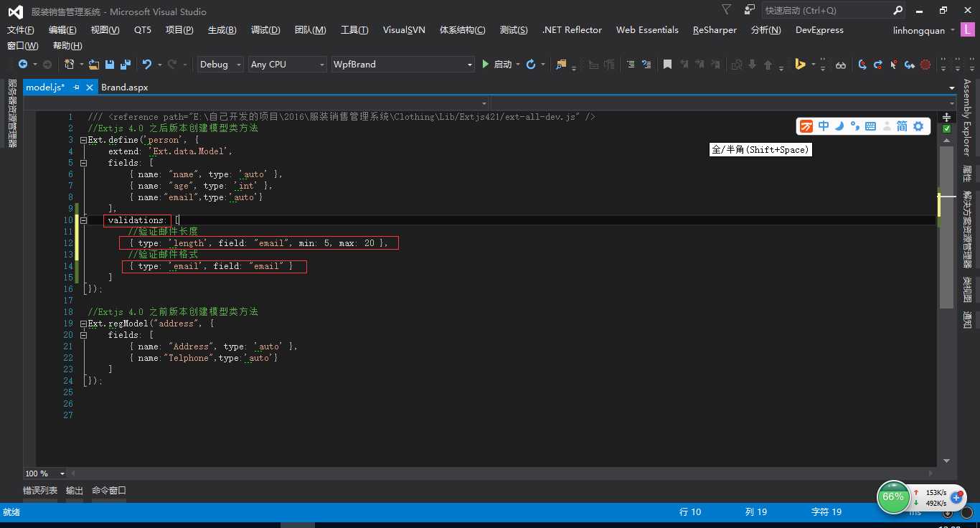Open the Debug configuration dropdown
980x528 pixels.
pos(221,65)
